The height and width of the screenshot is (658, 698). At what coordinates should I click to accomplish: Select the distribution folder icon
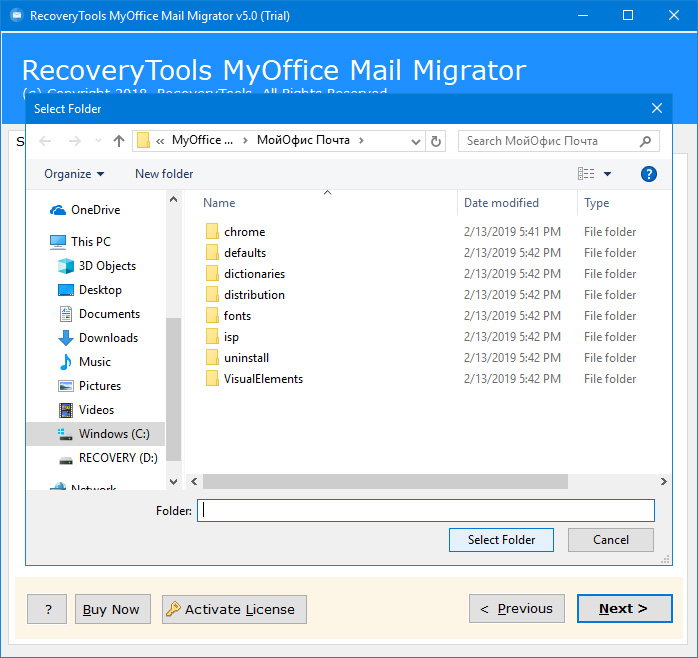[212, 294]
